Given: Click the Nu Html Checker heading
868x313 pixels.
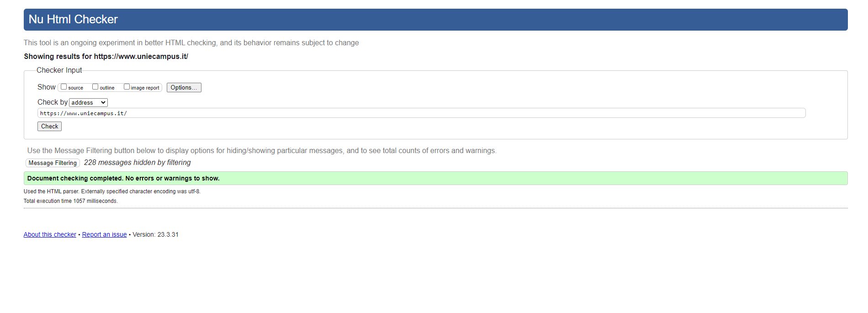Looking at the screenshot, I should [x=73, y=19].
